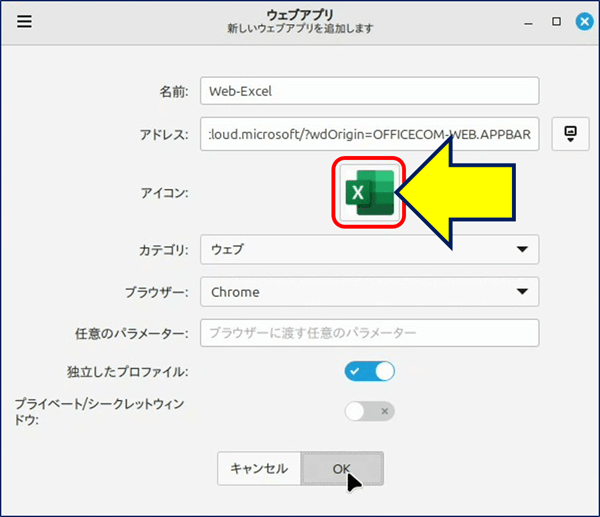The height and width of the screenshot is (517, 600).
Task: Open the ブラウザー dropdown showing Chrome
Action: point(369,292)
